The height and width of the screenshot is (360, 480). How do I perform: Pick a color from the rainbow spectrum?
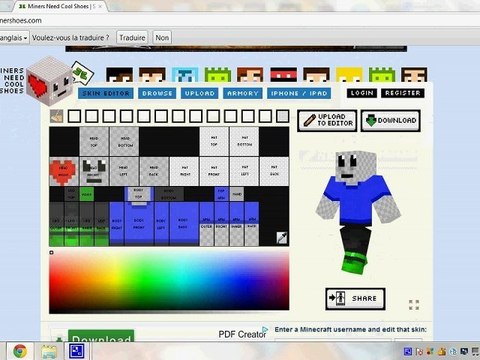point(169,281)
